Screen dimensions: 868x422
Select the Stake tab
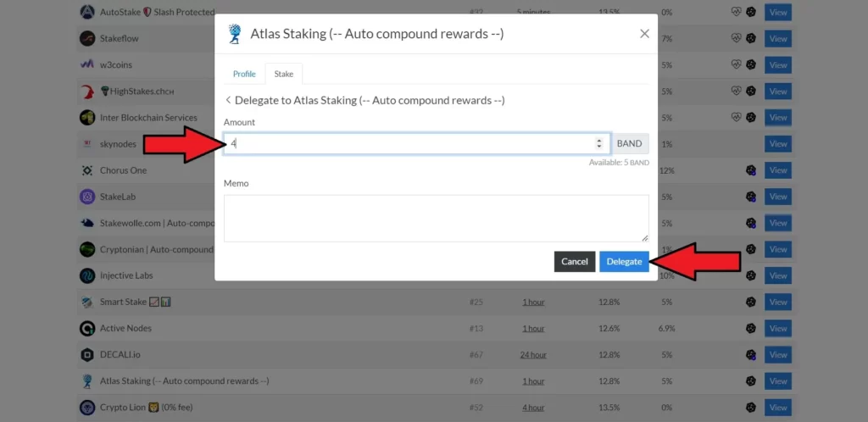pyautogui.click(x=283, y=75)
